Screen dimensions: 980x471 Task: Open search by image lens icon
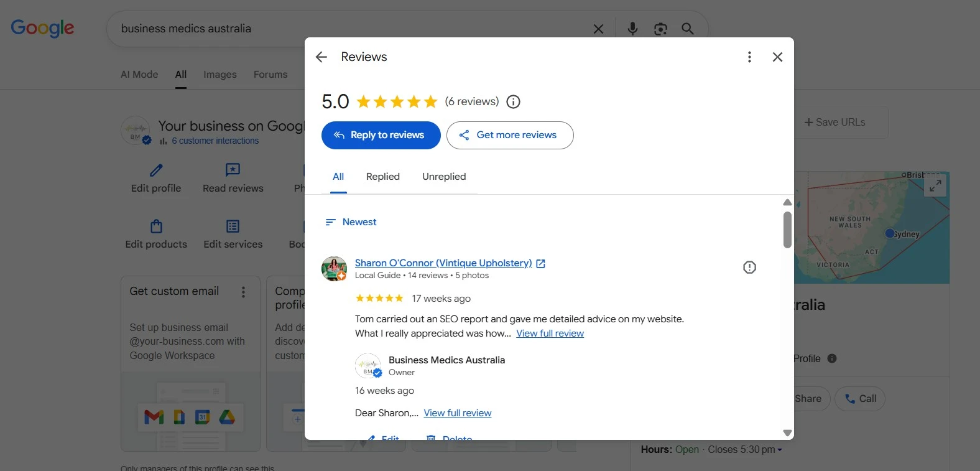[660, 29]
